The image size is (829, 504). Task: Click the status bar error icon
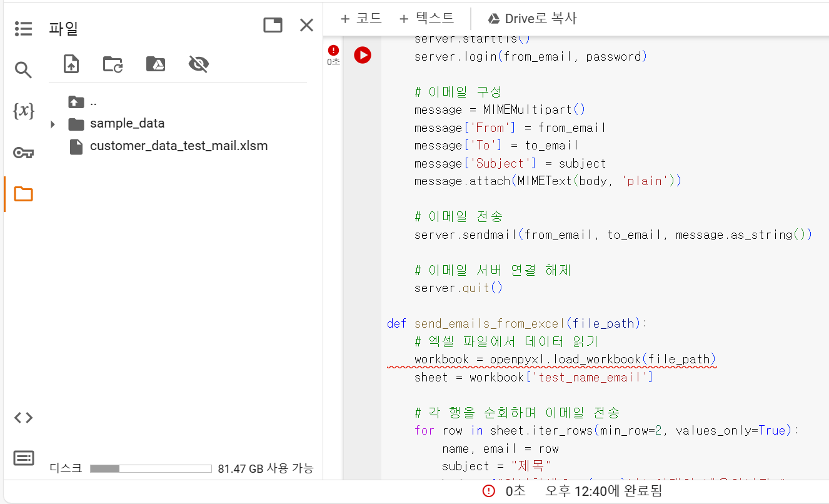click(489, 491)
